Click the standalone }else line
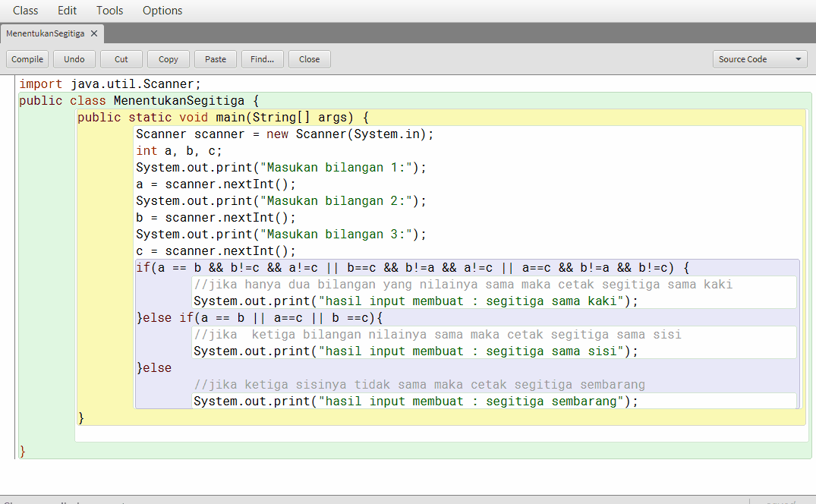Screen dimensions: 816x504 [x=154, y=367]
